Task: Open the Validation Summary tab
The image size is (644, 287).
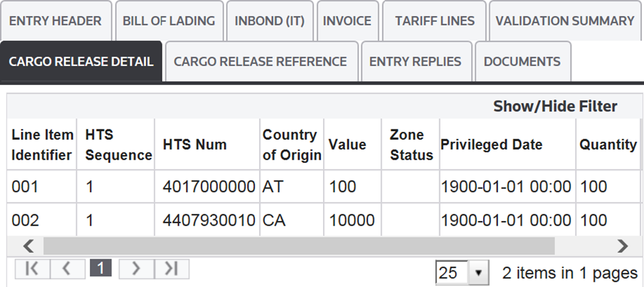Action: tap(565, 21)
